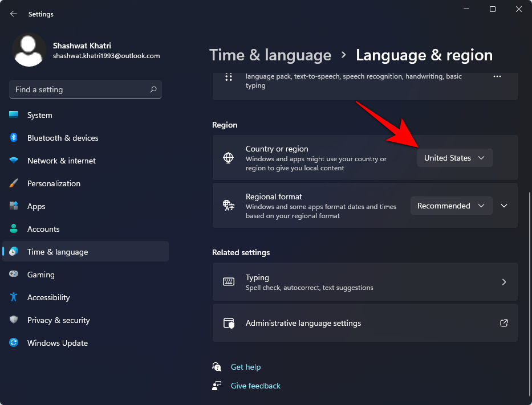The height and width of the screenshot is (405, 532).
Task: Click the Windows Update icon
Action: pos(14,343)
